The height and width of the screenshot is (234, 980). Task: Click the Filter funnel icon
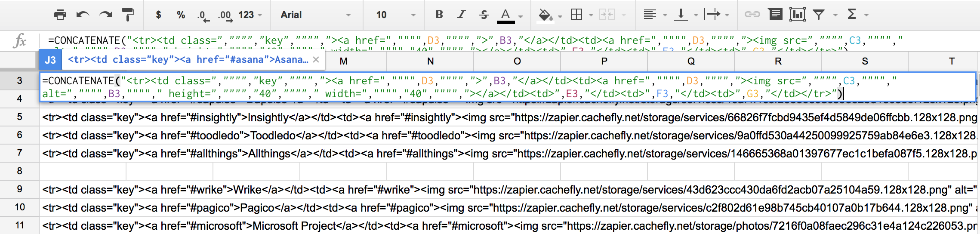point(819,15)
